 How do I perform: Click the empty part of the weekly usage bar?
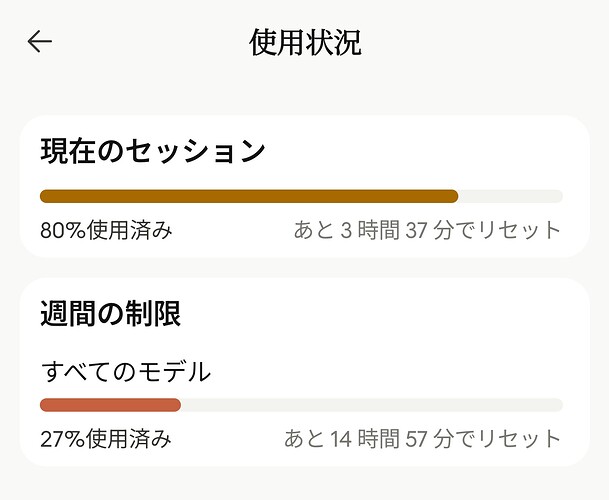point(372,405)
